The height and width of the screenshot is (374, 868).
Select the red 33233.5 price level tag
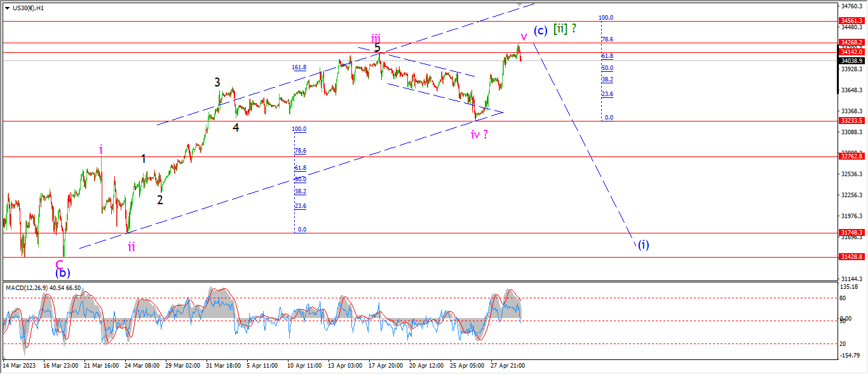tap(851, 120)
